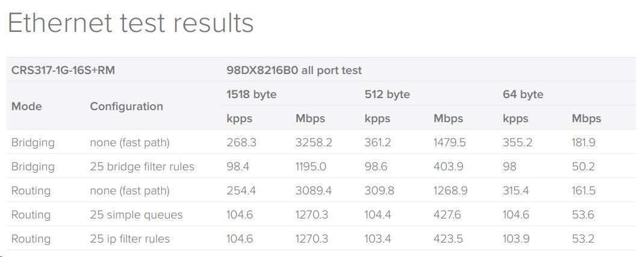The width and height of the screenshot is (644, 257).
Task: Select the CRS317-1G-16S+RM model header cell
Action: (x=63, y=70)
